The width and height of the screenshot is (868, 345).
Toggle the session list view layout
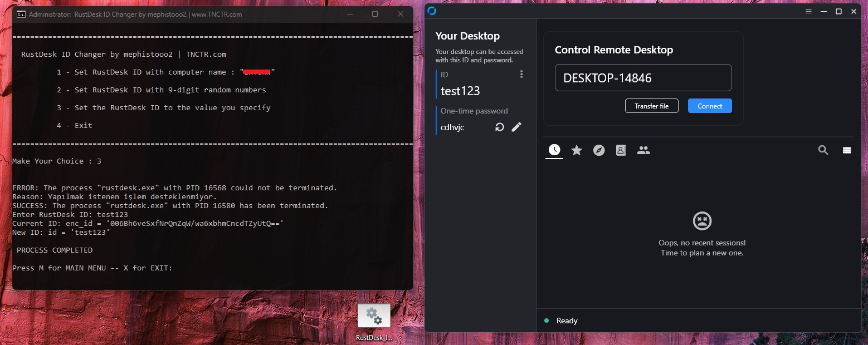point(847,150)
